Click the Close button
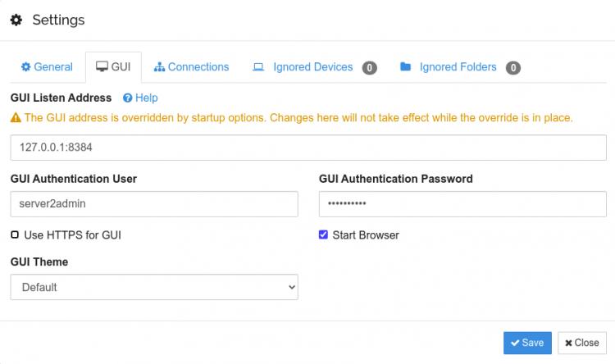 [581, 343]
